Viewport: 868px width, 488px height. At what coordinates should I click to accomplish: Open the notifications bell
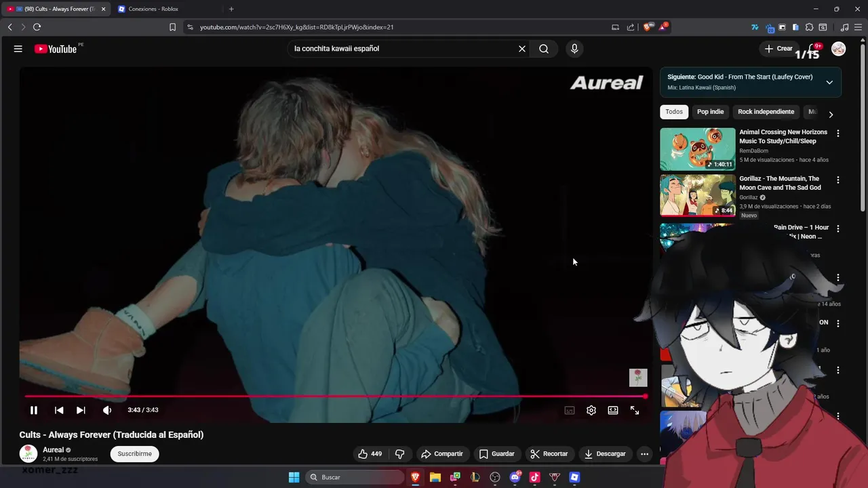click(812, 49)
